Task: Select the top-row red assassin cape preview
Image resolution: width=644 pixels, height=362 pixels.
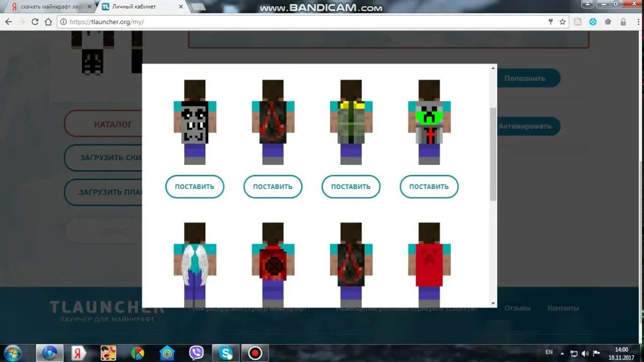Action: coord(273,122)
